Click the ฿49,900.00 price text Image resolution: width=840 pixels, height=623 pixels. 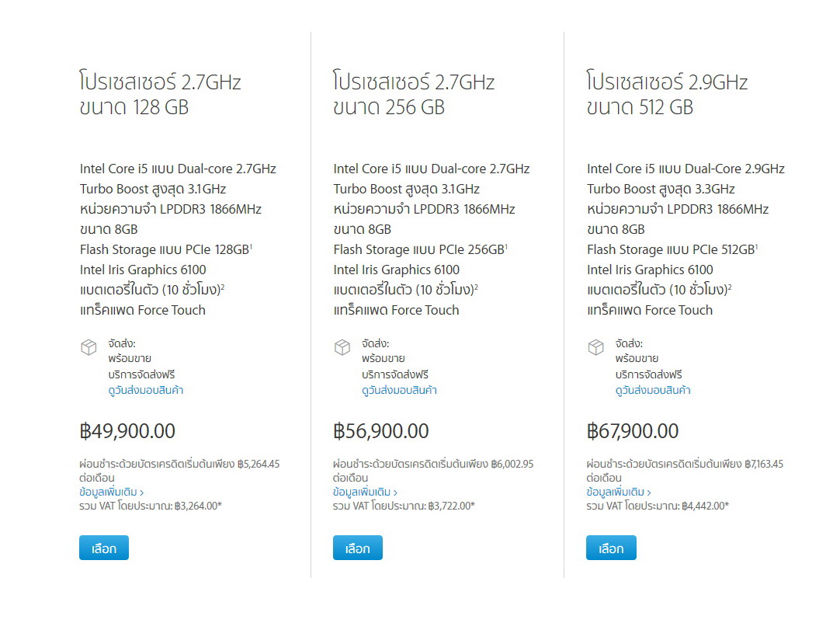[128, 431]
